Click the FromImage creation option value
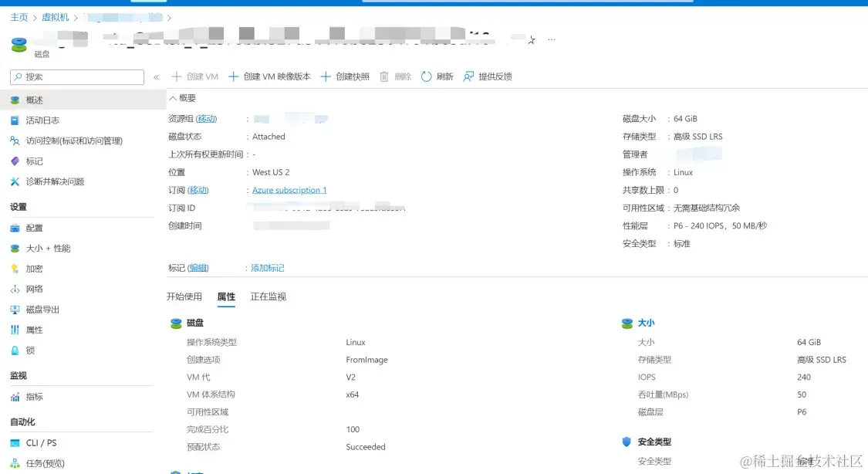The height and width of the screenshot is (474, 868). tap(366, 360)
